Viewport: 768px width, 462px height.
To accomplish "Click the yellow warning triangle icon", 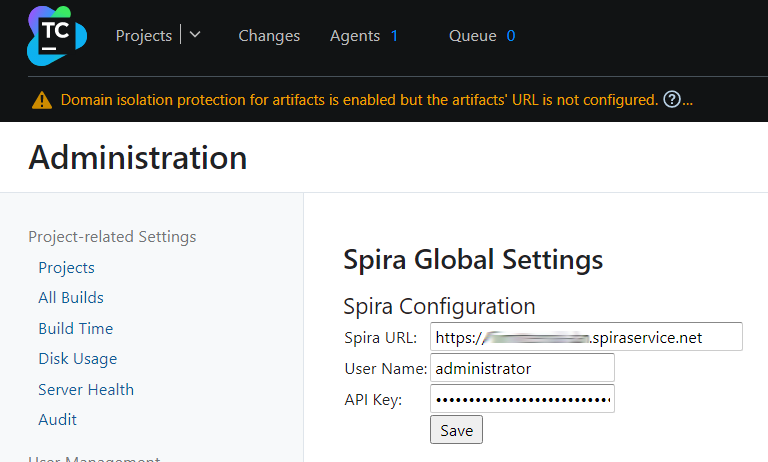I will pos(42,100).
